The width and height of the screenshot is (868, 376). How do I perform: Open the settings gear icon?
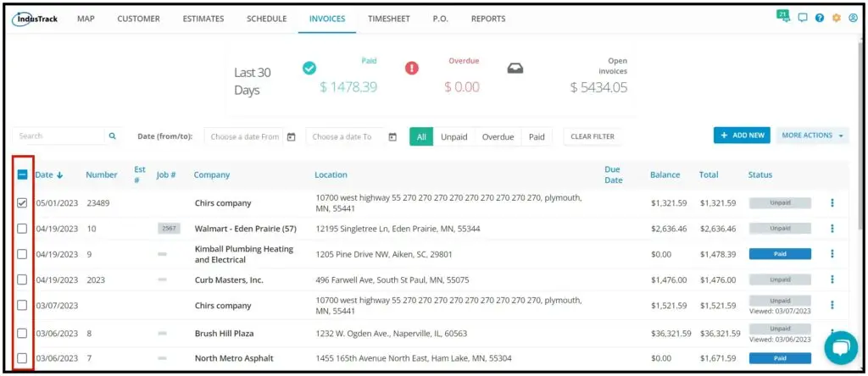837,18
